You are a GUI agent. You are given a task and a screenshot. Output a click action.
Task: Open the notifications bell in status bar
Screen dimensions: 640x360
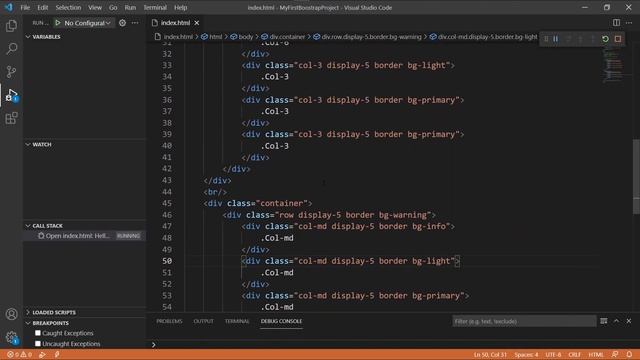coord(629,355)
